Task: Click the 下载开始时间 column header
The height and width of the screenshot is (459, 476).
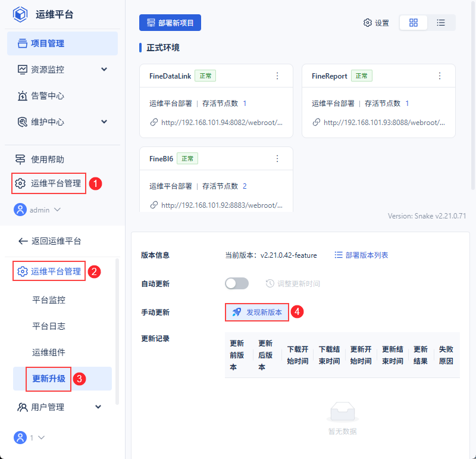Action: [x=297, y=355]
